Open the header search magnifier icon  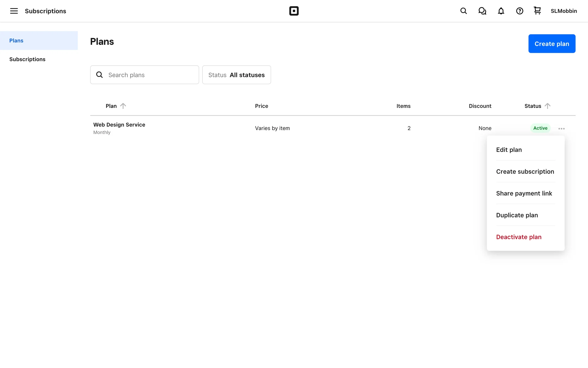[463, 11]
